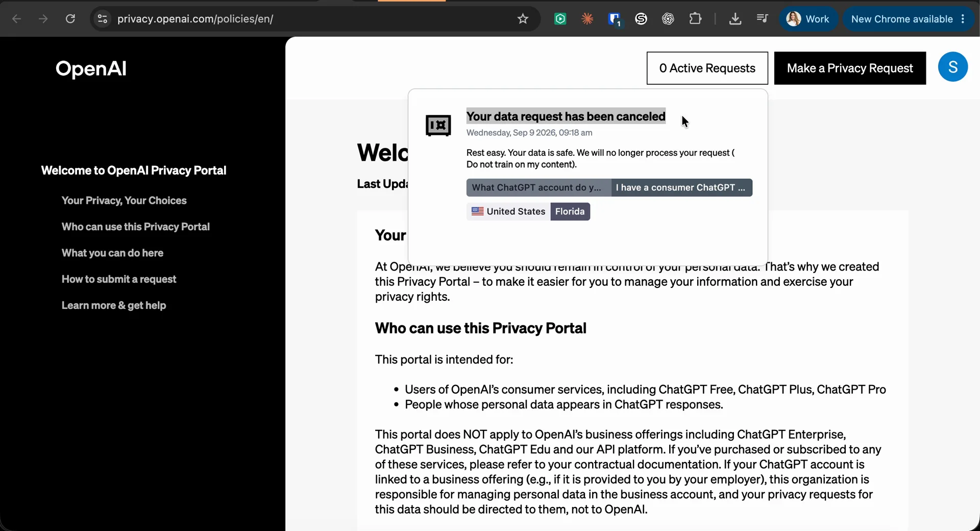Click 'What ChatGPT account do y...' tag
This screenshot has height=531, width=980.
click(x=538, y=187)
